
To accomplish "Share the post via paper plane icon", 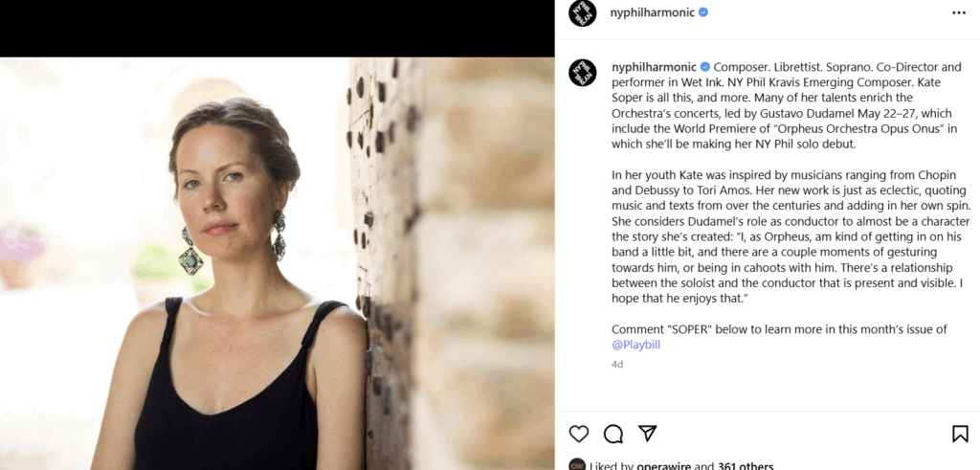I will click(648, 434).
